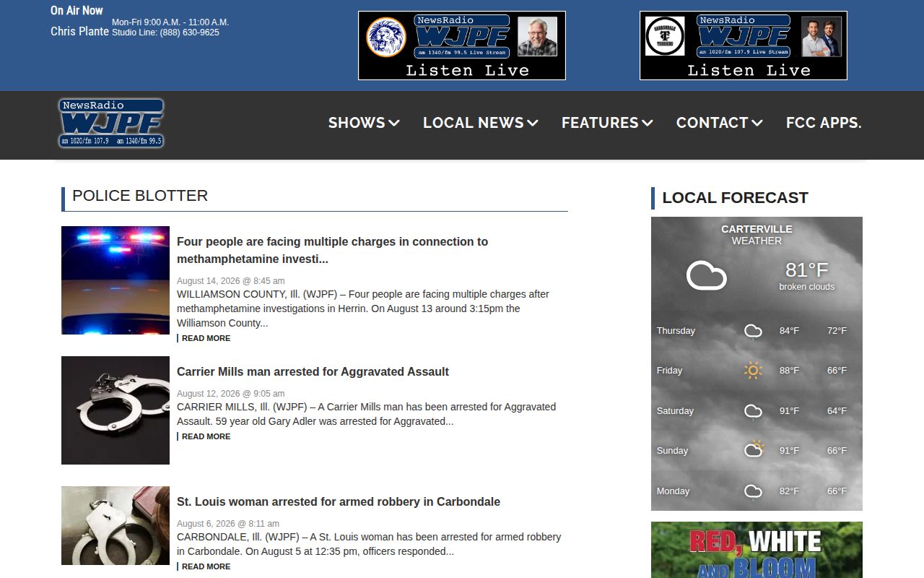Open the SHOWS menu item
Image resolution: width=924 pixels, height=578 pixels.
(x=357, y=123)
